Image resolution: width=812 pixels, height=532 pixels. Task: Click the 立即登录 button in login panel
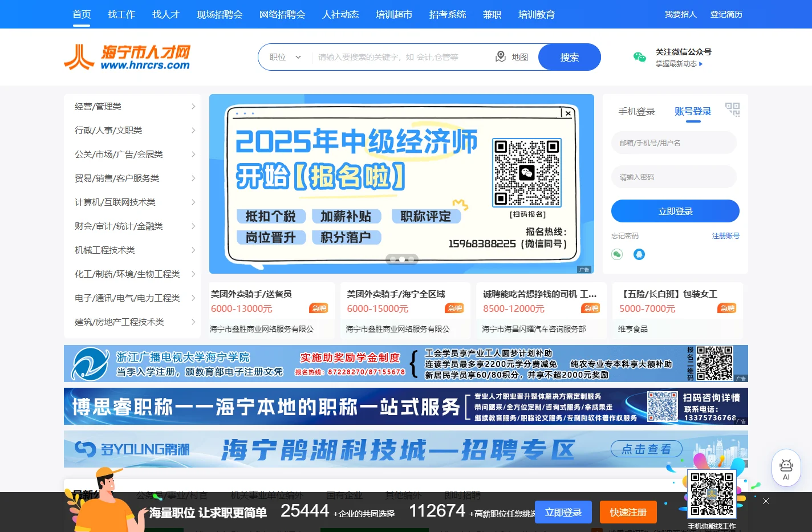tap(675, 211)
